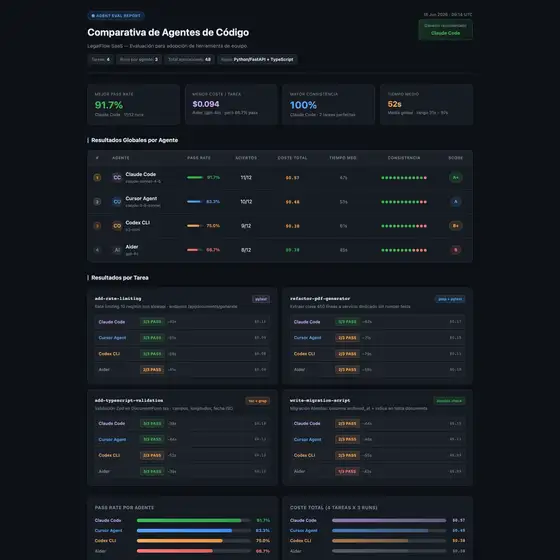Click the Python/FastAPI + TypeScript stack chip
Image resolution: width=560 pixels, height=560 pixels.
click(257, 60)
